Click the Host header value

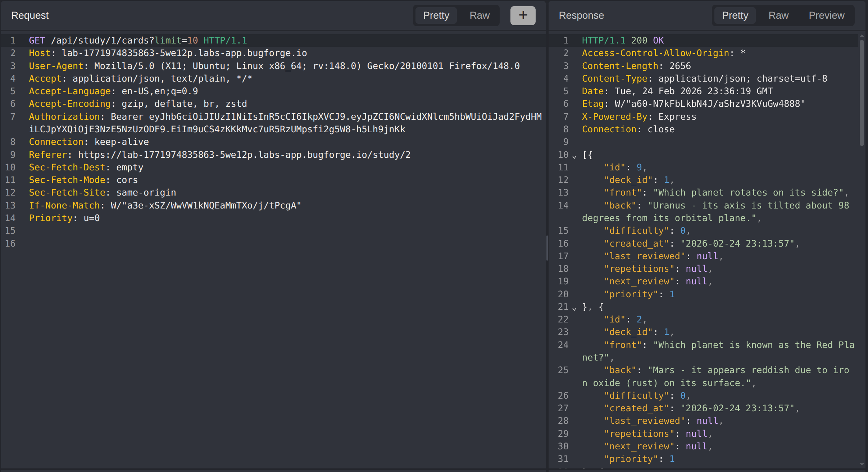tap(184, 53)
